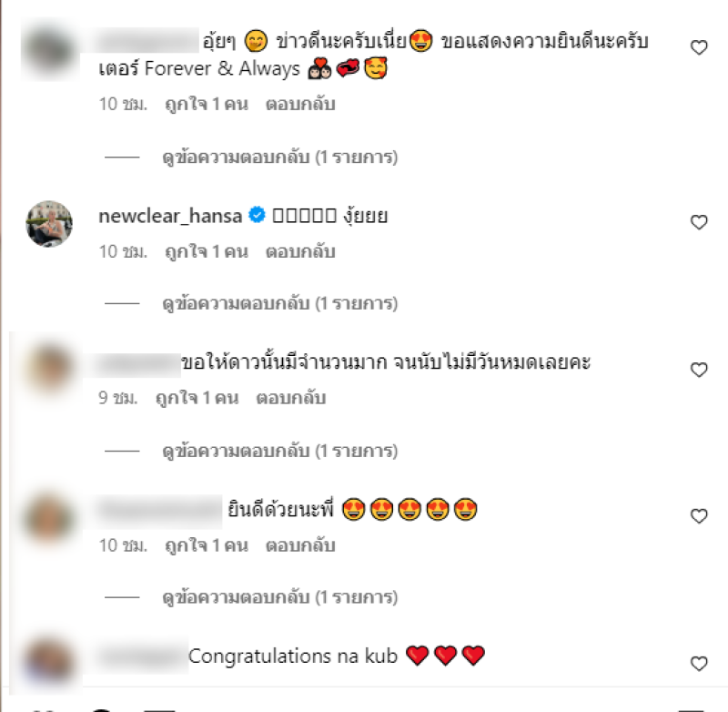This screenshot has height=712, width=728.
Task: Reply to the 'Forever & Always' comment
Action: (x=300, y=105)
